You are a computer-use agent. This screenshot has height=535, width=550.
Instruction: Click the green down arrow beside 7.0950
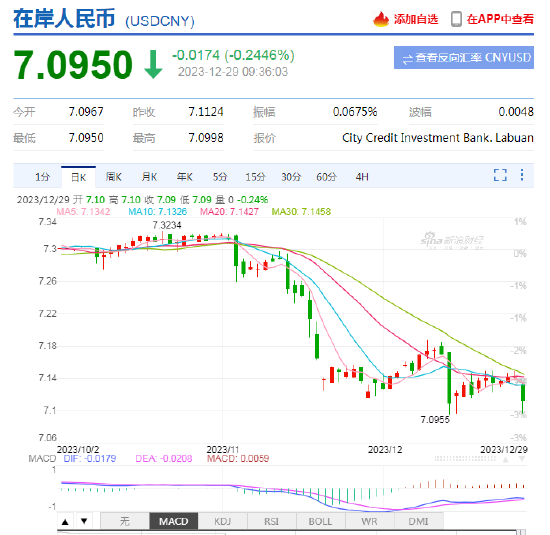pos(153,64)
